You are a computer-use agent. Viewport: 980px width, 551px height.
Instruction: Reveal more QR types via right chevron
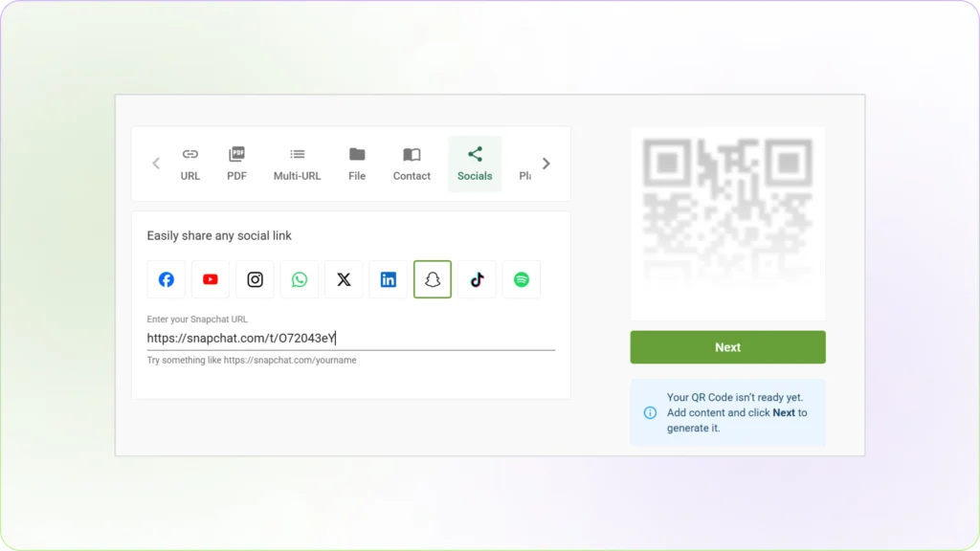[546, 163]
